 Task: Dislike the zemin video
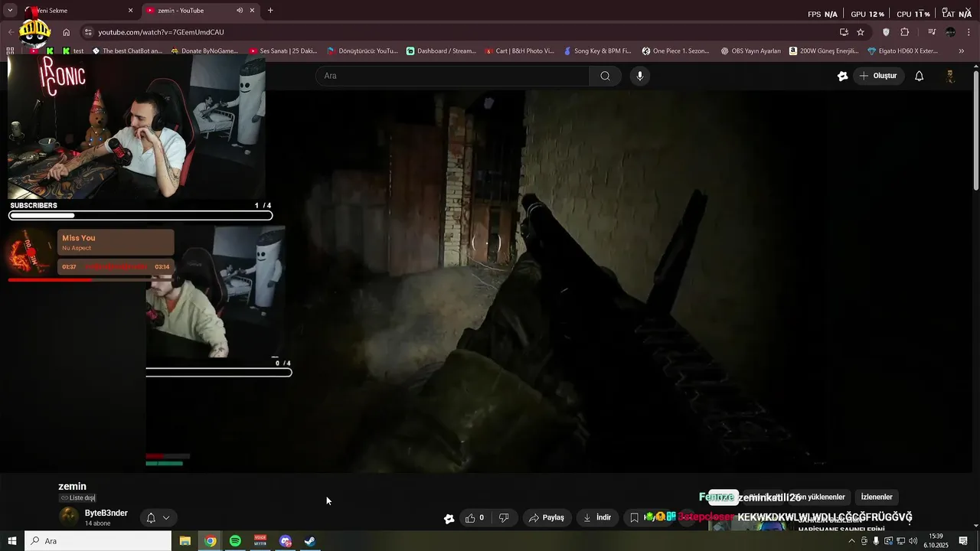[504, 518]
